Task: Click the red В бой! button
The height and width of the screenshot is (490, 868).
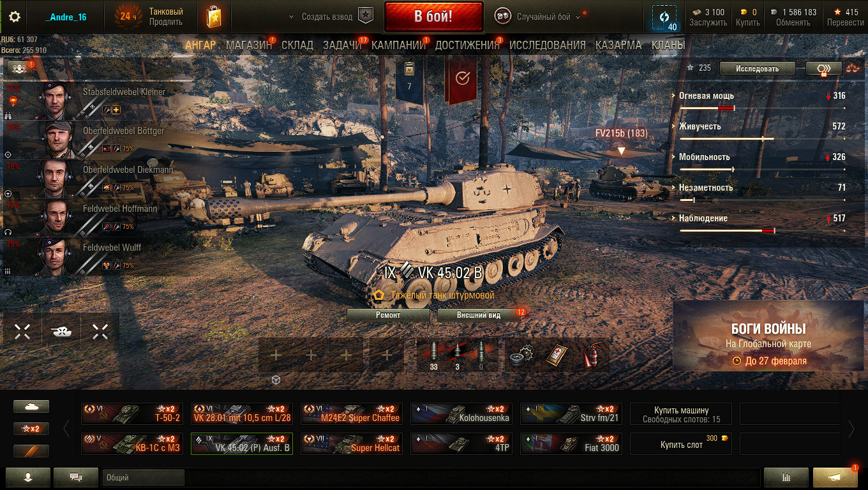Action: [433, 17]
